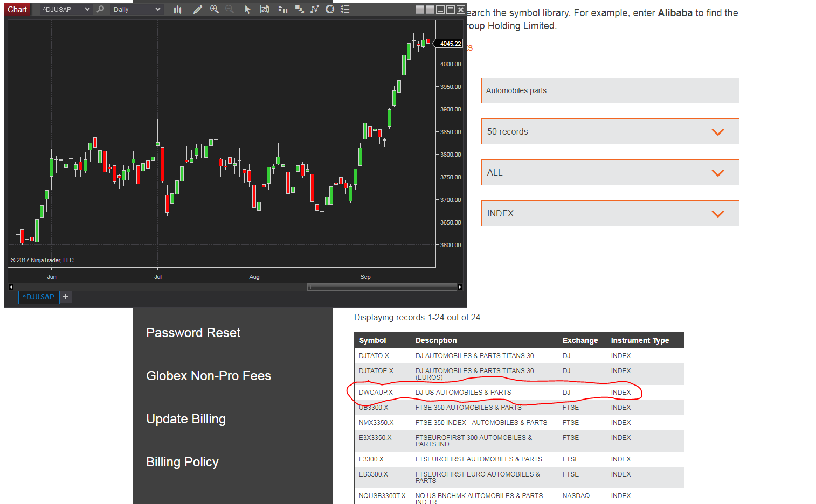The image size is (816, 504).
Task: Click the Instrument Type column header
Action: pos(640,340)
